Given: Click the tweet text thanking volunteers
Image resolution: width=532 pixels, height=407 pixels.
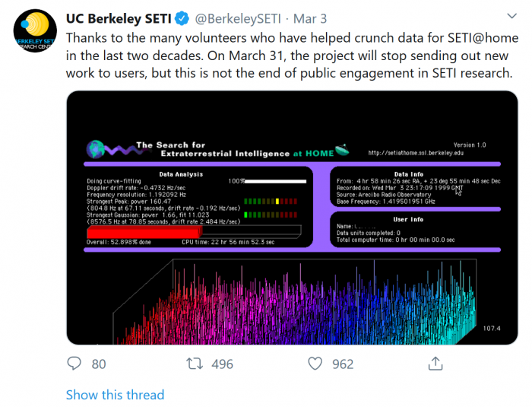Looking at the screenshot, I should [289, 55].
